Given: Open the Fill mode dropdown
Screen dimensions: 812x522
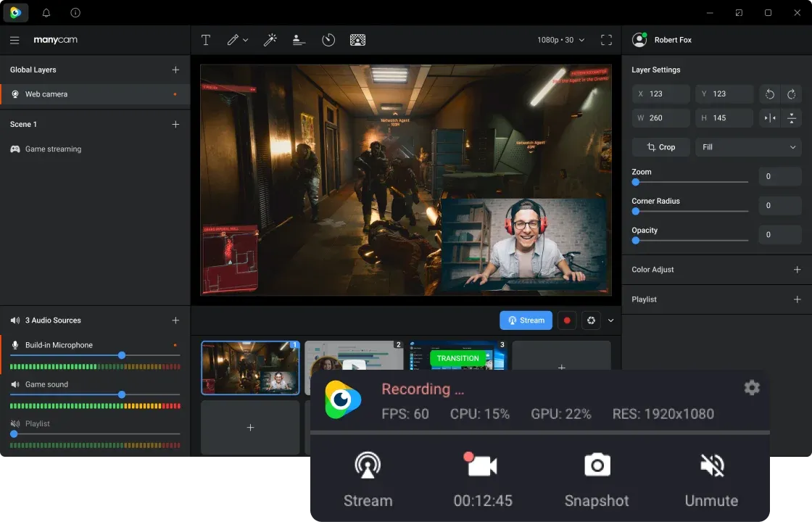Looking at the screenshot, I should coord(748,147).
